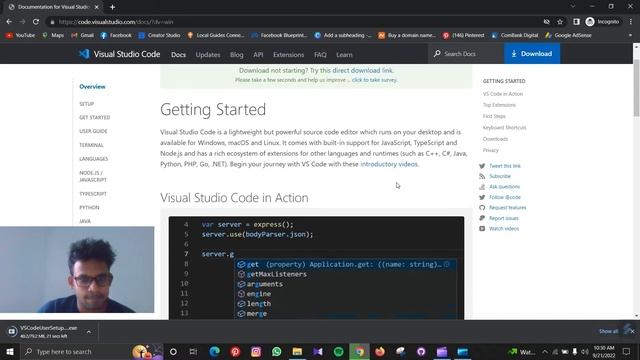This screenshot has height=360, width=640.
Task: Expand the PYTHON sidebar section
Action: tap(89, 207)
